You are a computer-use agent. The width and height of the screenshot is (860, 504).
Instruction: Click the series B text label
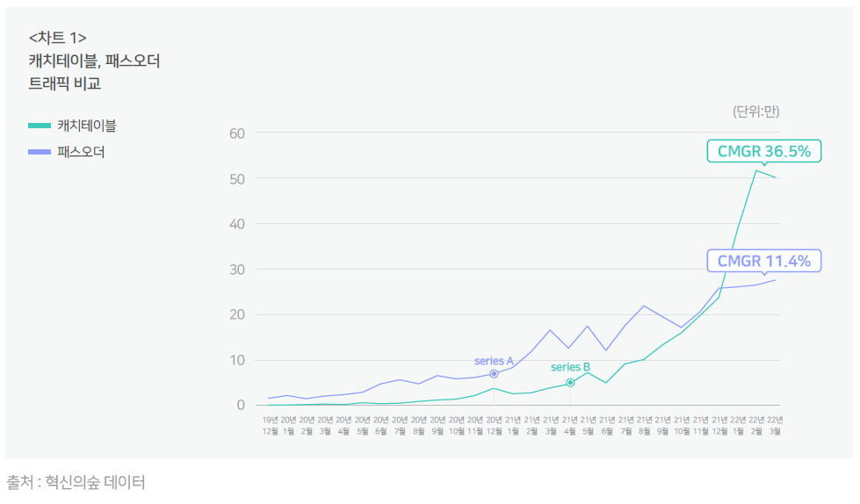[x=570, y=367]
